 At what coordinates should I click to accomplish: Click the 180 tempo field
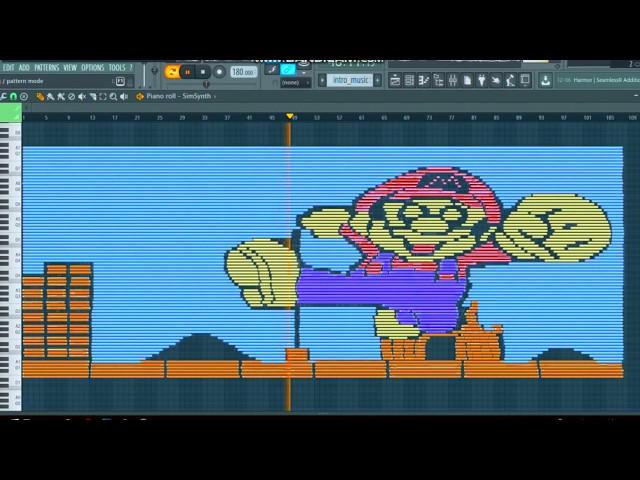point(243,72)
